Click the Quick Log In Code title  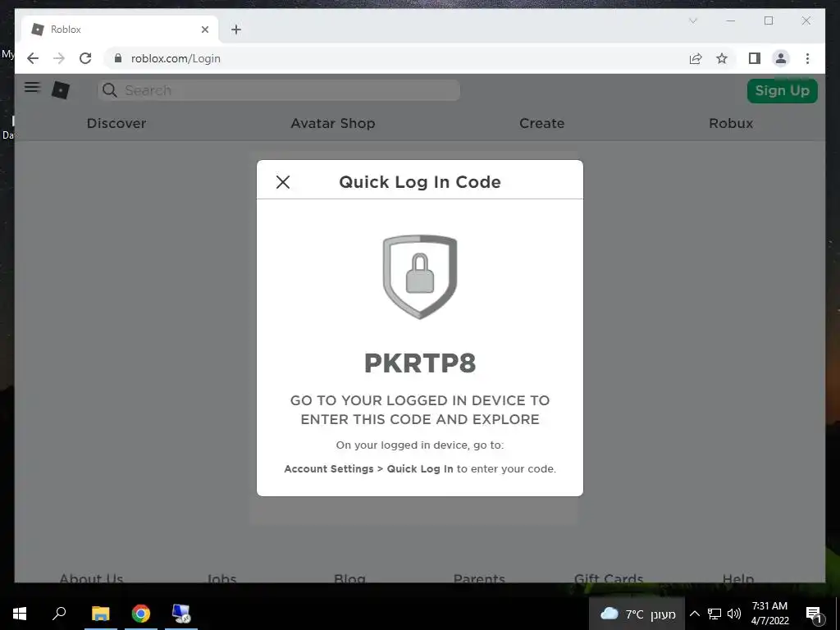[x=420, y=182]
